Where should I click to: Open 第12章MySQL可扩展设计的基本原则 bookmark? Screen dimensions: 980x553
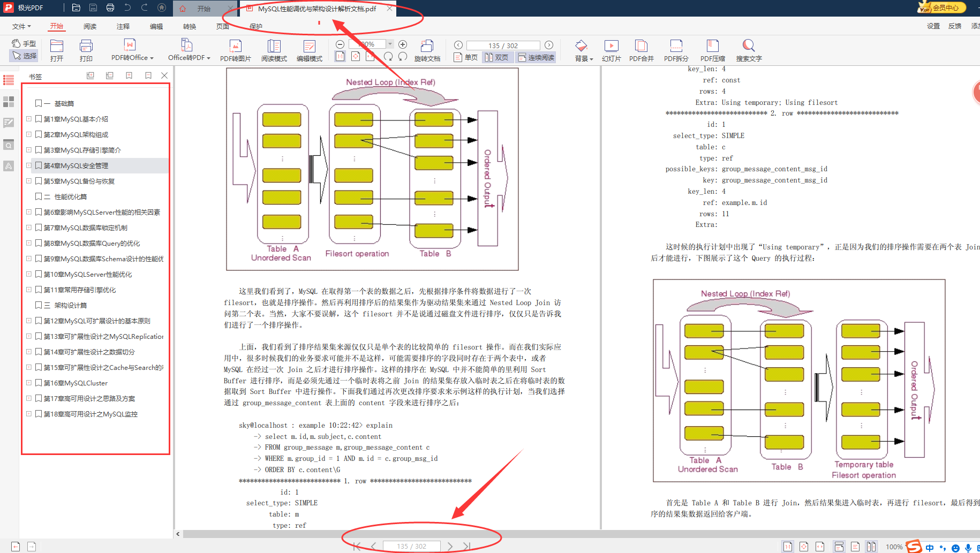(97, 321)
